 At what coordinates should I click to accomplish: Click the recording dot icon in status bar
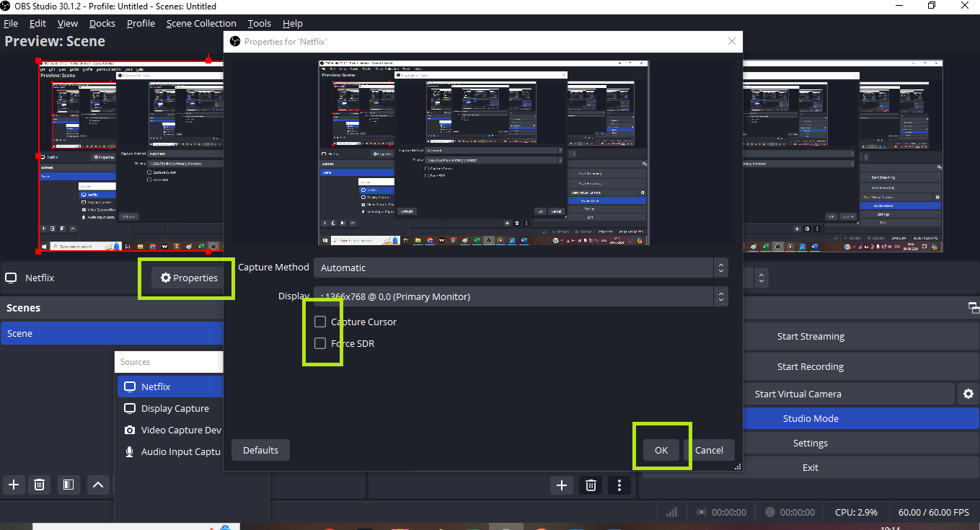769,512
